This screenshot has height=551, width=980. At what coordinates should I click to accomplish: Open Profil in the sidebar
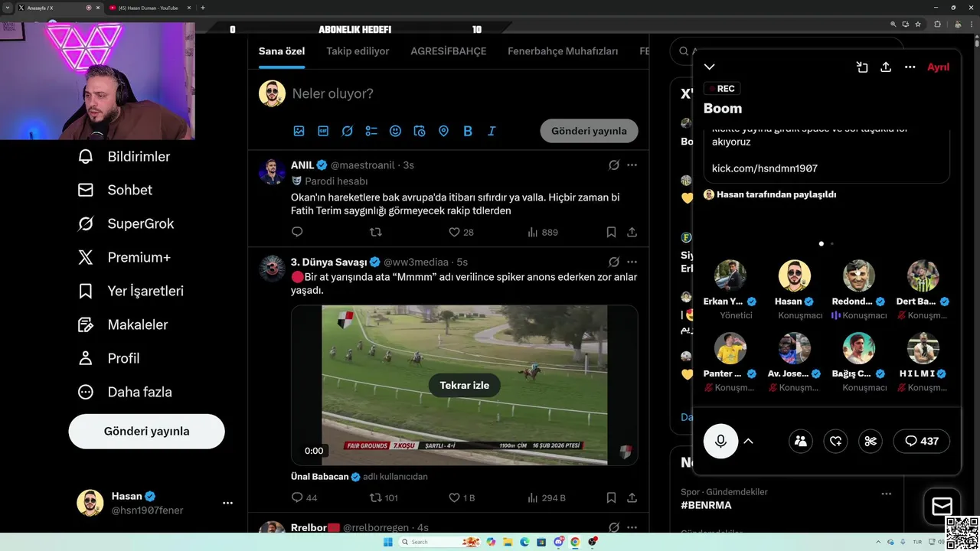point(108,358)
